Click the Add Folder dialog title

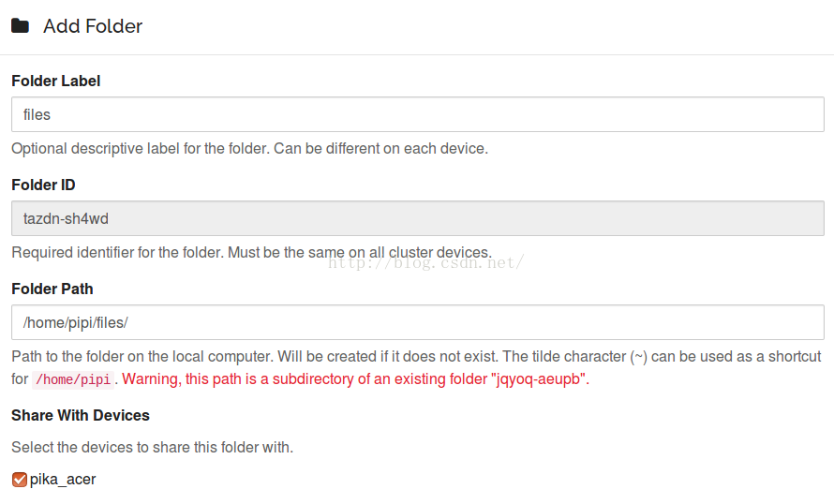tap(93, 26)
